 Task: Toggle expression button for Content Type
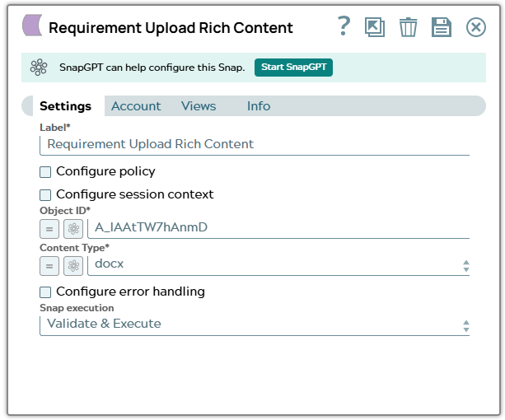[49, 266]
